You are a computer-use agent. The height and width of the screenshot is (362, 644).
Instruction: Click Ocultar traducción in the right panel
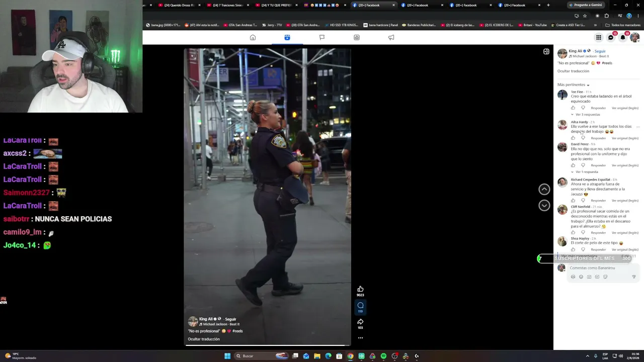click(x=573, y=71)
